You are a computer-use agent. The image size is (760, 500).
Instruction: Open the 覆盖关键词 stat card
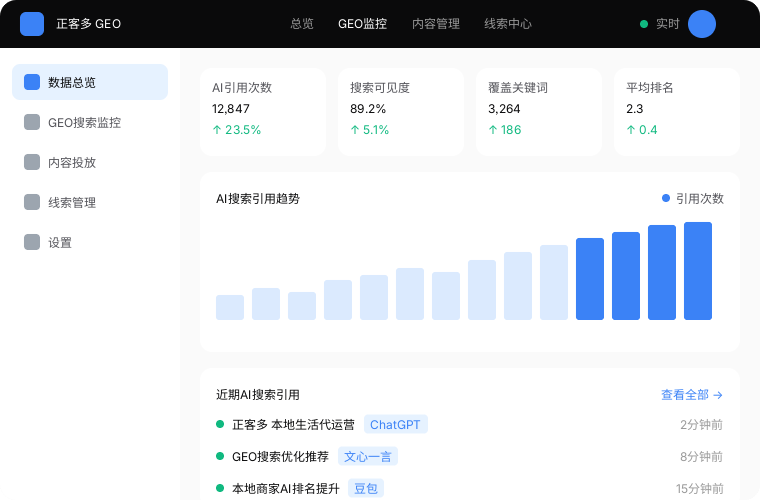(x=539, y=112)
